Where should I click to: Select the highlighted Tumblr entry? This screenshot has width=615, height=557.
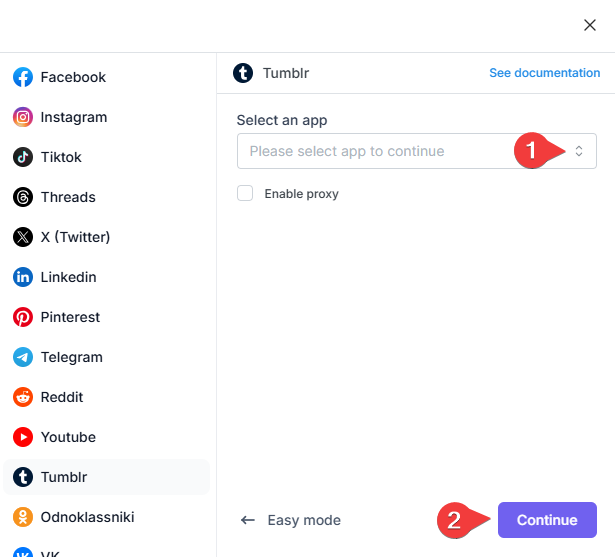coord(106,477)
